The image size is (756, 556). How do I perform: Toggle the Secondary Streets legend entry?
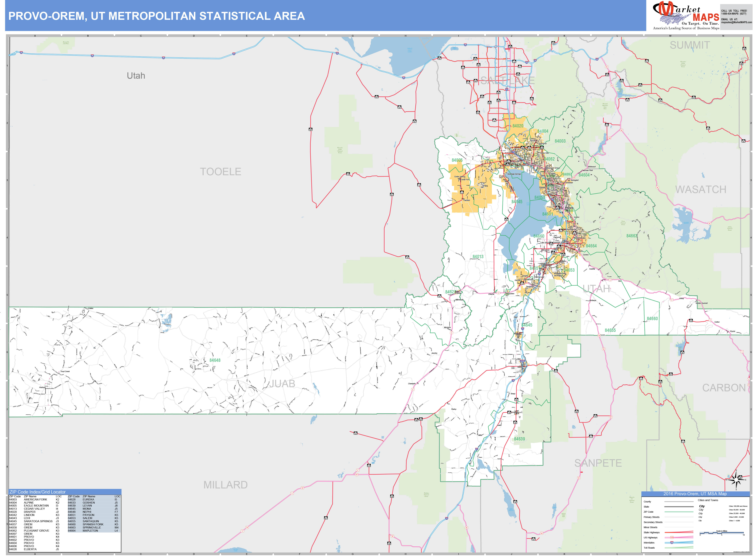(x=653, y=522)
